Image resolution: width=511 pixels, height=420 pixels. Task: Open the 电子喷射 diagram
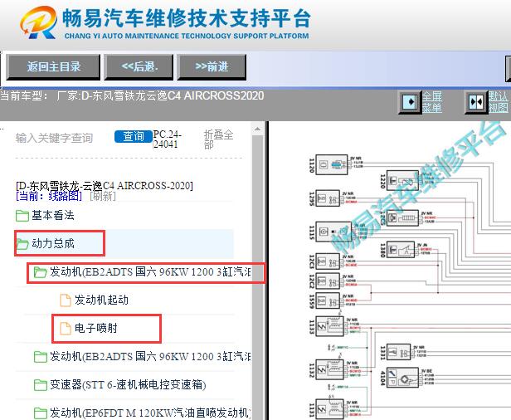pyautogui.click(x=96, y=328)
